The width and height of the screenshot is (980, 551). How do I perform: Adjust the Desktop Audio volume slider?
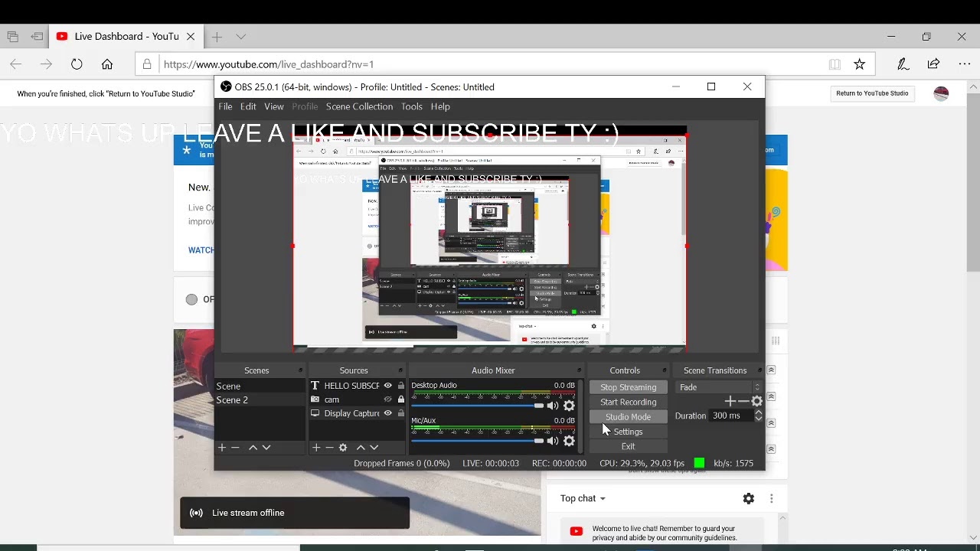pos(478,406)
